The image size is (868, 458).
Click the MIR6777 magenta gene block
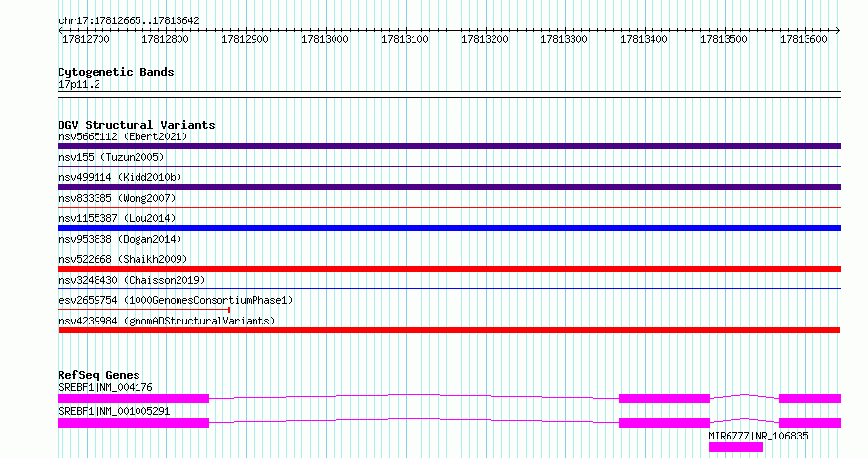[735, 447]
